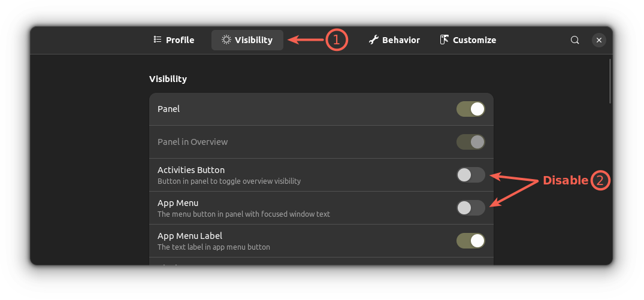Toggle the Panel in Overview switch
This screenshot has width=644, height=300.
pyautogui.click(x=470, y=142)
